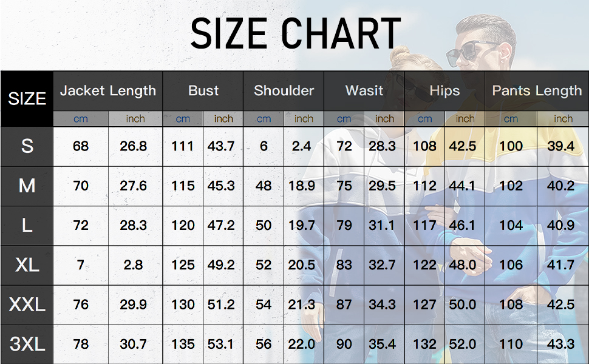Select the Bust column header
The height and width of the screenshot is (364, 589).
pyautogui.click(x=203, y=91)
